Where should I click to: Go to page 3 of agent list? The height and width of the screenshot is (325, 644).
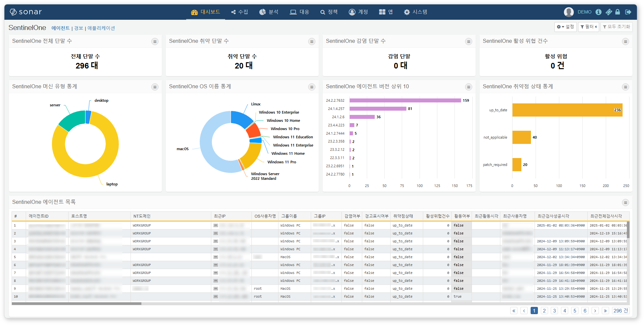[x=555, y=311]
